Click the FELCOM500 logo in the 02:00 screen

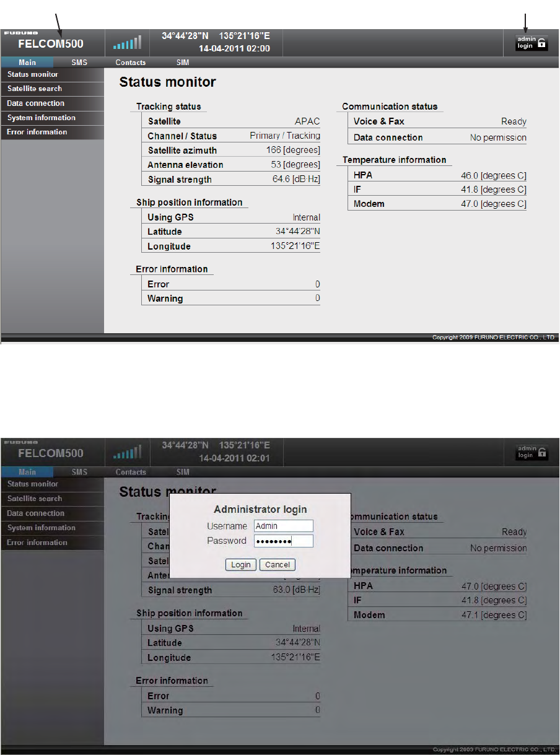51,44
